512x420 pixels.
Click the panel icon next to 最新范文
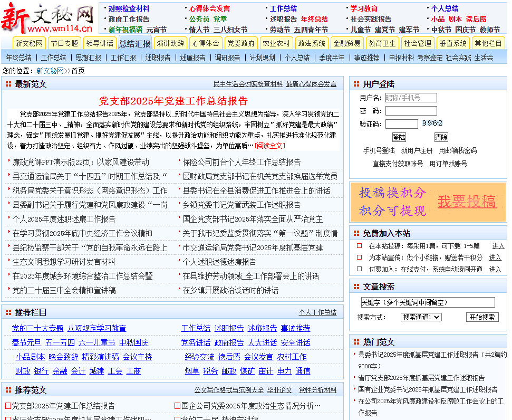(7, 84)
